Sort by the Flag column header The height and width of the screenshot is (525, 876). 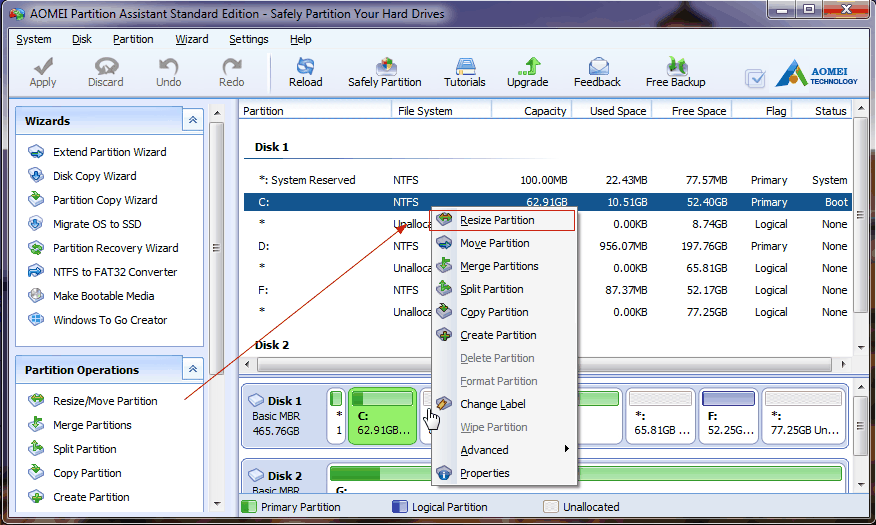(761, 111)
